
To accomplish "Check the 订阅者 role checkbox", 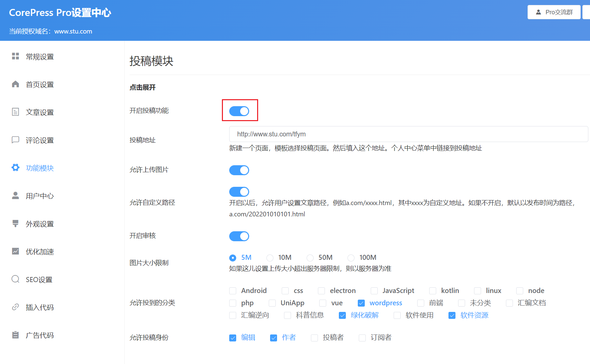I will coord(362,338).
